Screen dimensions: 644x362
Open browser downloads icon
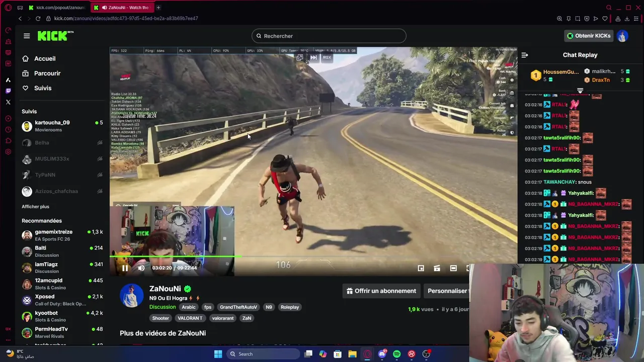coord(627,19)
